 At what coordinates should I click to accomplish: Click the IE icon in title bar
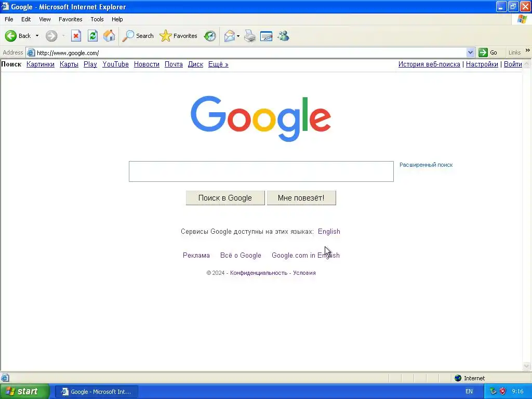point(5,6)
